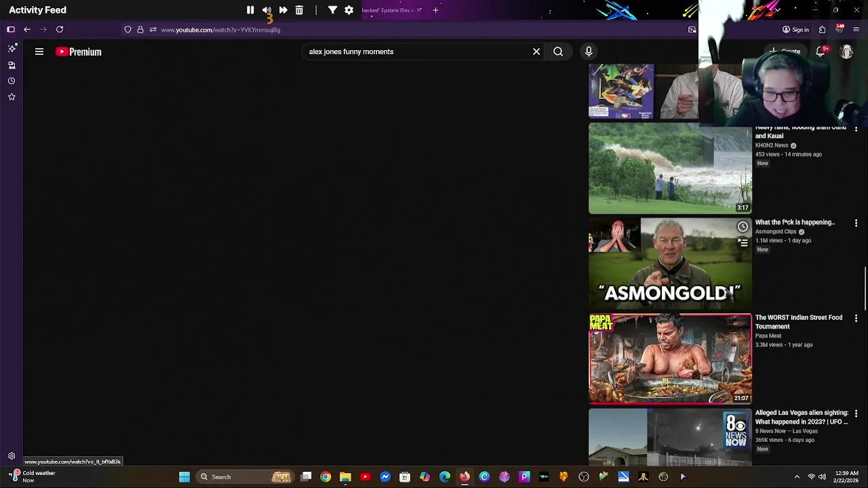
Task: Open sidebar settings gear at bottom
Action: (12, 456)
